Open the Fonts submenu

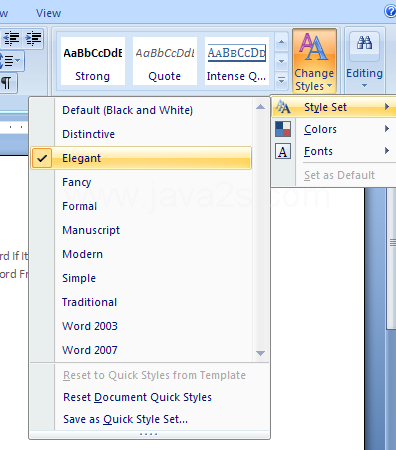334,151
